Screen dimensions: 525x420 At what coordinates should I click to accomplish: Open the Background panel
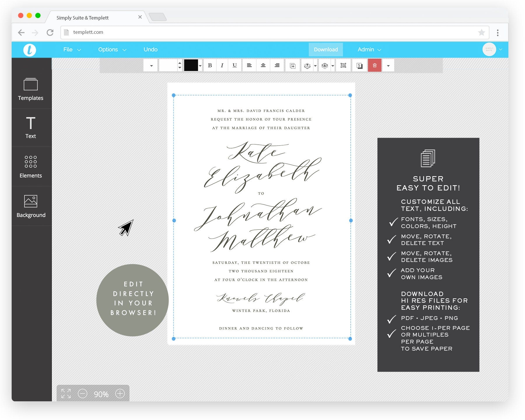[x=32, y=206]
